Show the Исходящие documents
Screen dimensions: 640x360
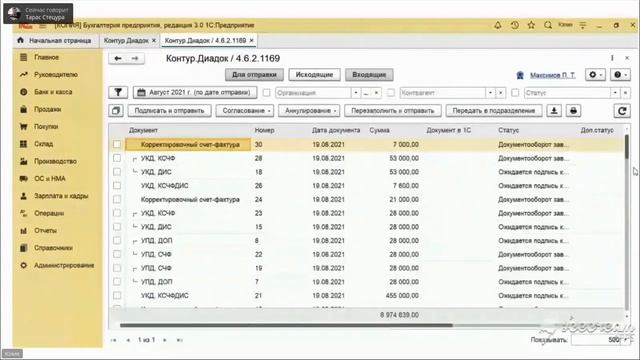[314, 75]
